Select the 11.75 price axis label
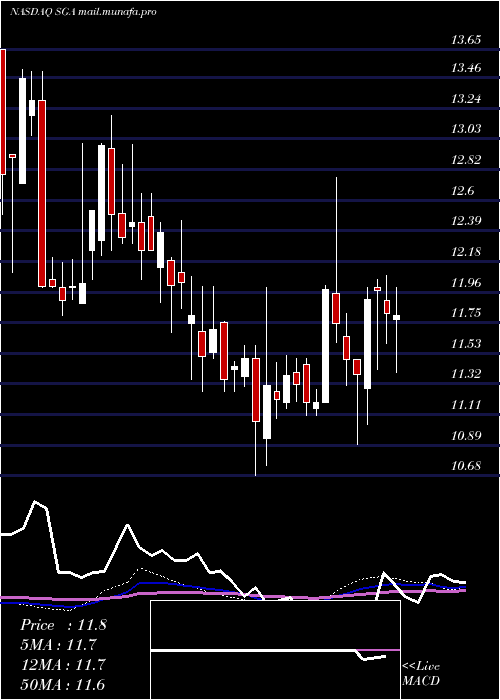 coord(466,312)
